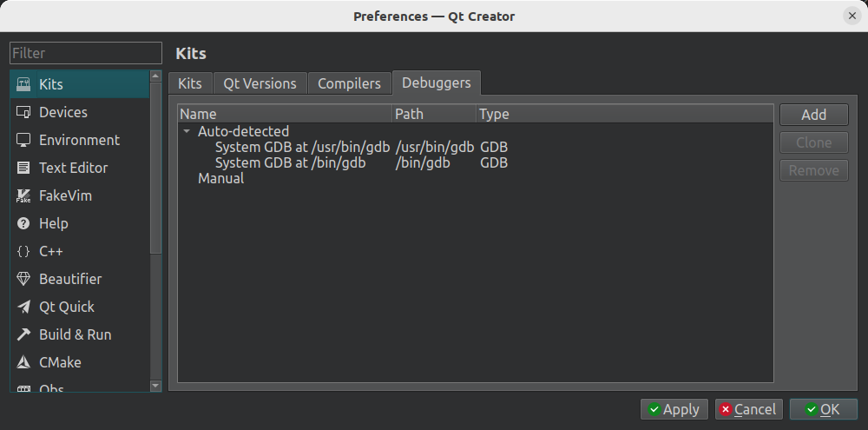Select the Debuggers tab
868x430 pixels.
click(x=437, y=83)
